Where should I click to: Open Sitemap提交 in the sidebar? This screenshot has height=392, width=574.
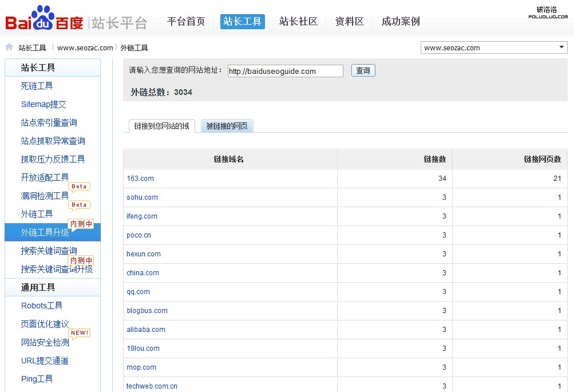coord(43,104)
